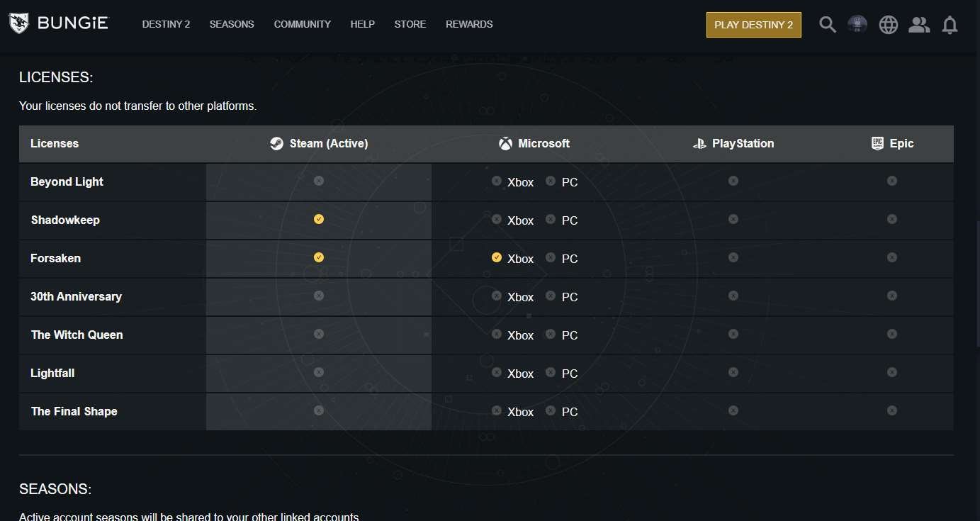Viewport: 980px width, 521px height.
Task: Open the user profile avatar
Action: point(857,25)
